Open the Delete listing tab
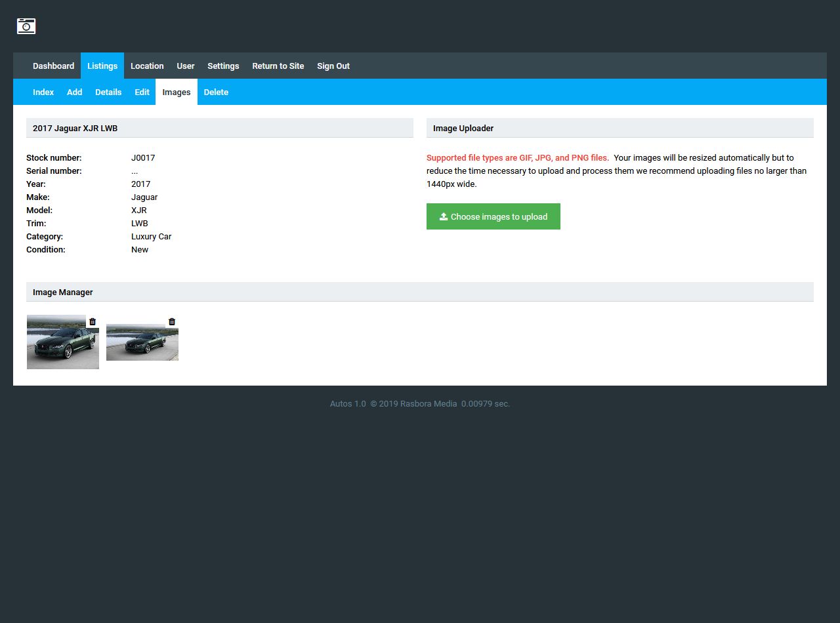 coord(216,92)
